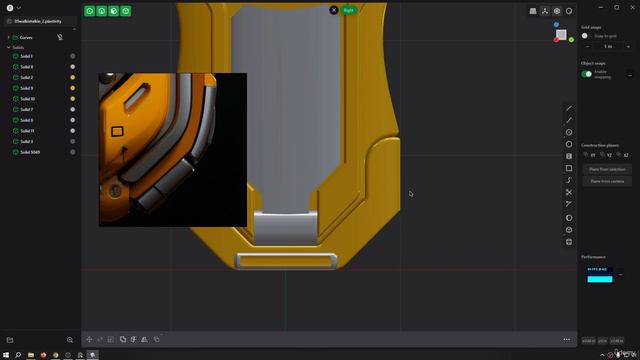
Task: Click Plane from camera button
Action: 607,181
